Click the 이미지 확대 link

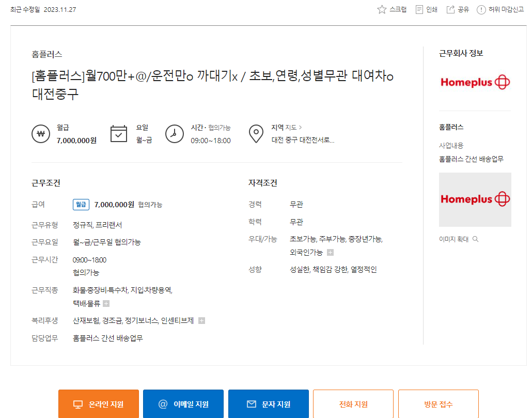[453, 239]
